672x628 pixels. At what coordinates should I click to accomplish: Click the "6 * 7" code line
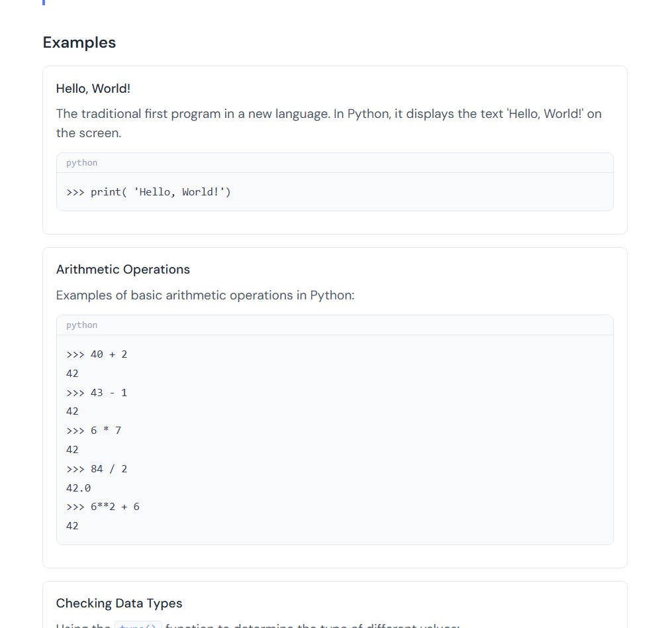(94, 431)
